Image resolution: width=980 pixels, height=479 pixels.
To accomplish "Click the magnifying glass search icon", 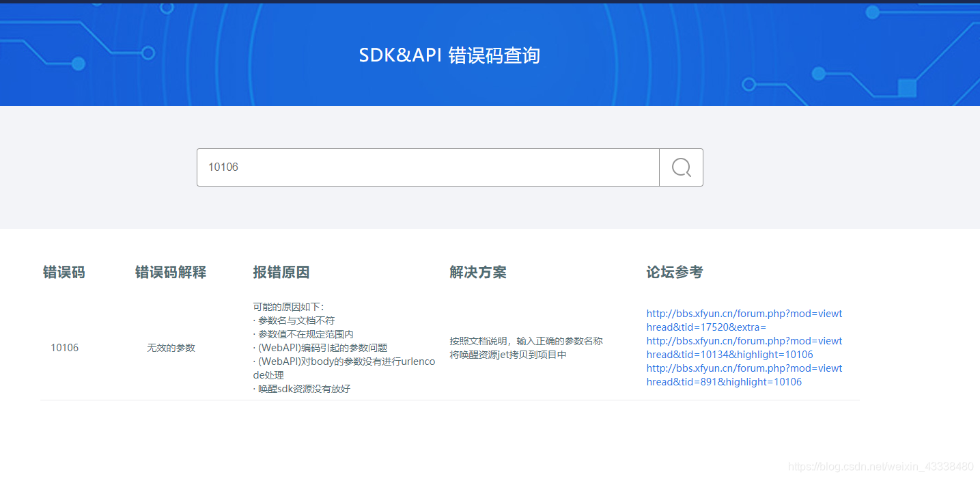I will 680,167.
